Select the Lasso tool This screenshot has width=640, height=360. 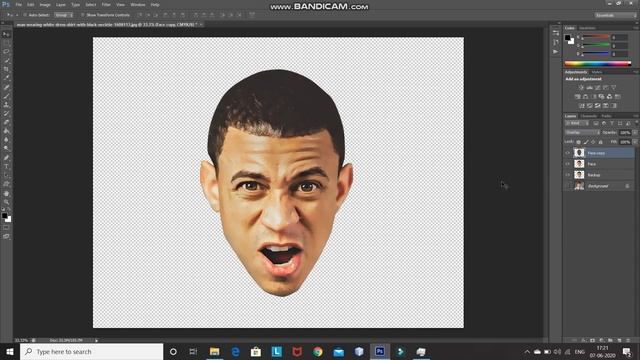6,52
